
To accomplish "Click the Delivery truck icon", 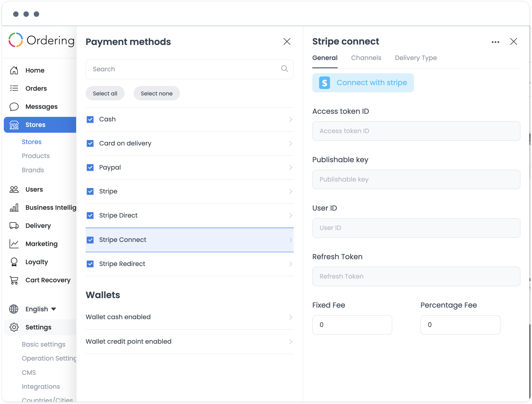I will point(14,226).
